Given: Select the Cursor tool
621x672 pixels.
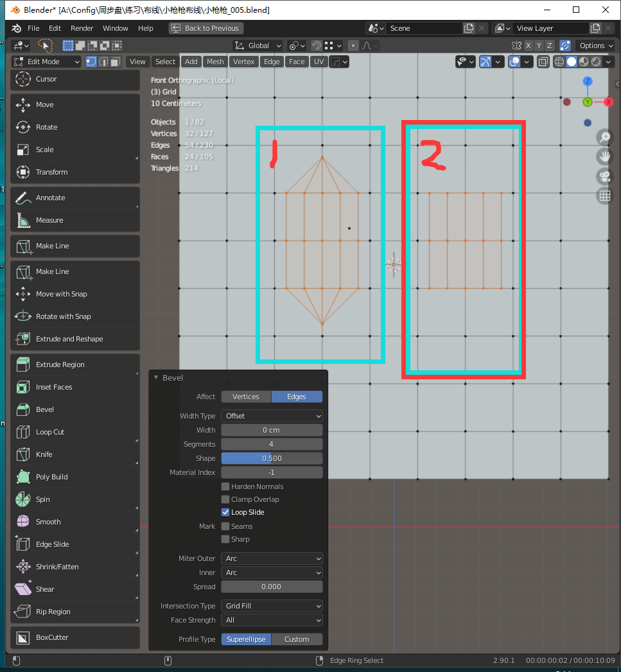Looking at the screenshot, I should point(75,80).
